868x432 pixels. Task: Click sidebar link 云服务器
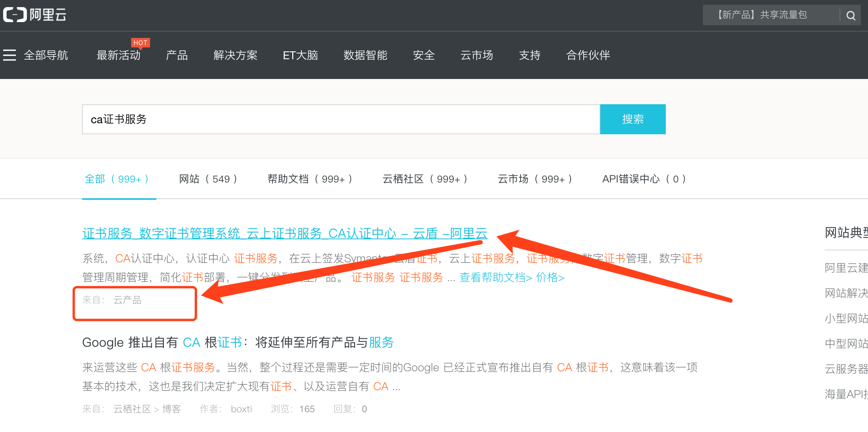pyautogui.click(x=846, y=369)
